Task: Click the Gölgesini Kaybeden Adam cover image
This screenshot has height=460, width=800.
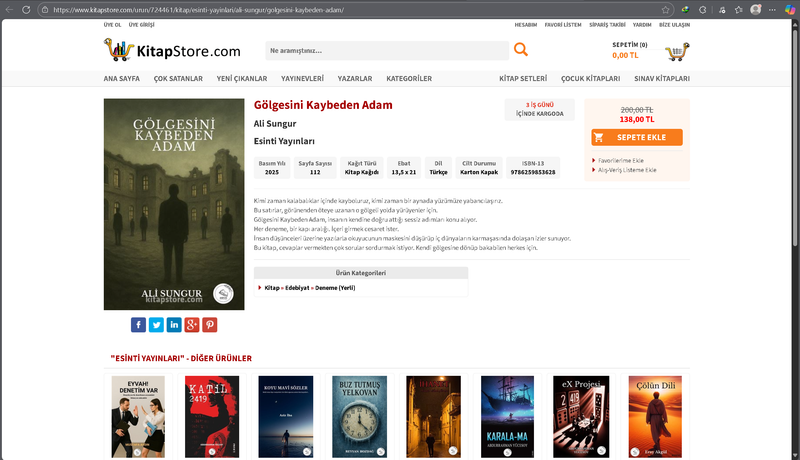Action: [x=174, y=204]
